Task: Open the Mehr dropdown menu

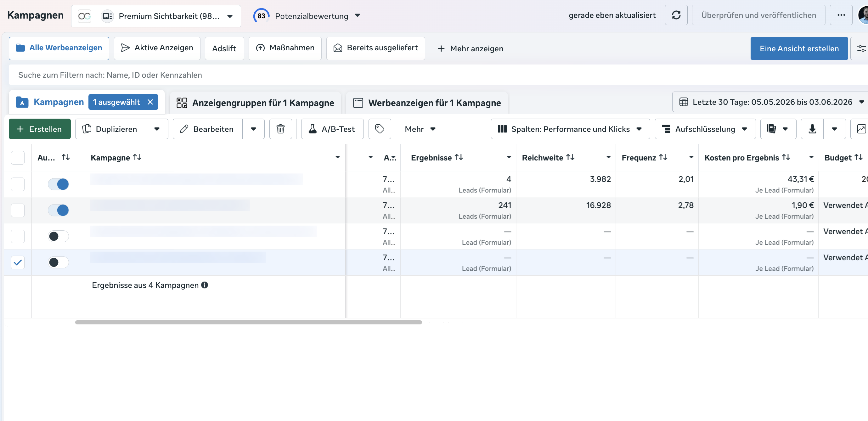Action: (x=420, y=129)
